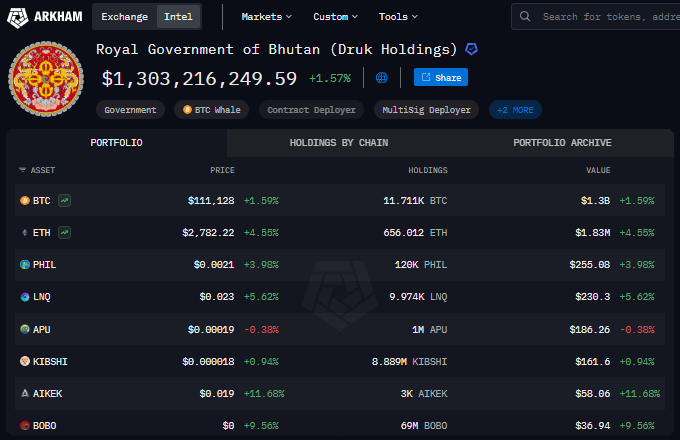
Task: Click the MultiSig Deployer tag
Action: 426,110
